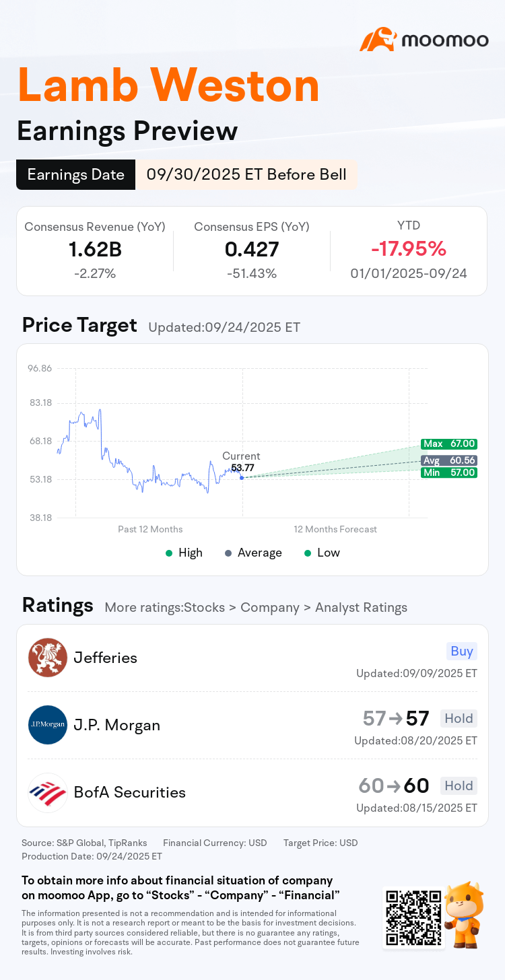Screen dimensions: 505x980
Task: Click the Jefferies Buy rating badge
Action: click(x=461, y=651)
